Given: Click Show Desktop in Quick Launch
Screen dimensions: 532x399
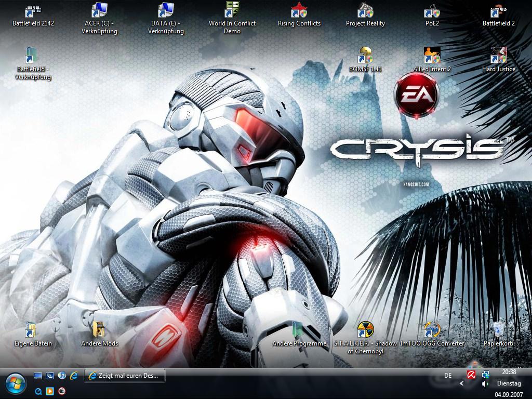Looking at the screenshot, I should [38, 376].
